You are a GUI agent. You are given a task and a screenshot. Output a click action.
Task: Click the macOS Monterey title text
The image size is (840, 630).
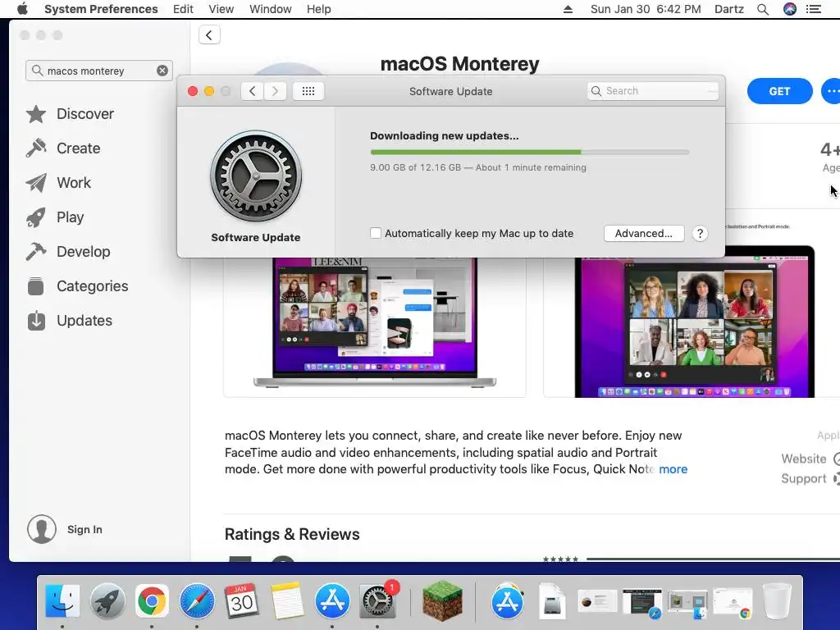click(459, 64)
